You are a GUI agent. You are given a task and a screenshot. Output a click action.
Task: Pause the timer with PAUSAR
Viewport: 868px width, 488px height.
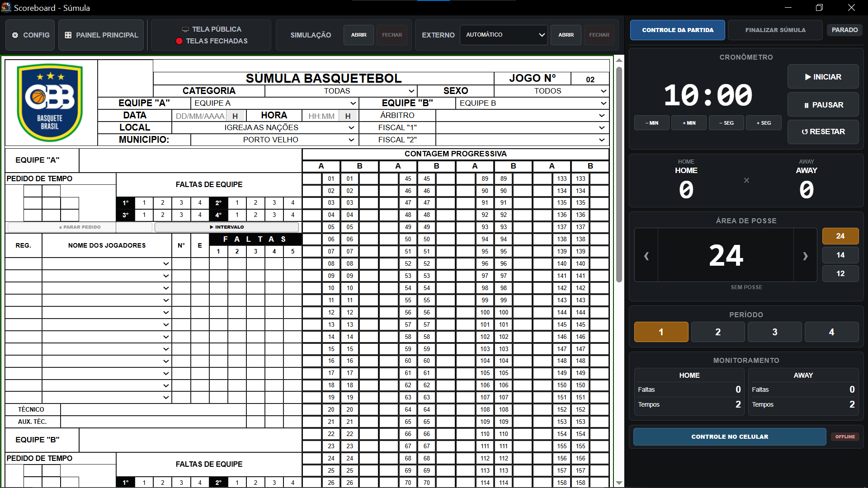coord(823,105)
